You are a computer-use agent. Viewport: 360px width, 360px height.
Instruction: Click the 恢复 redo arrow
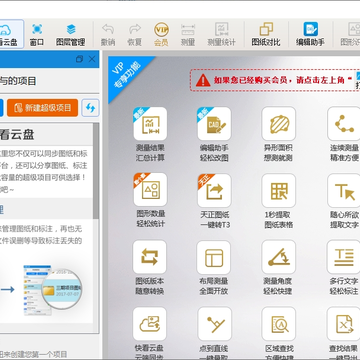(135, 34)
